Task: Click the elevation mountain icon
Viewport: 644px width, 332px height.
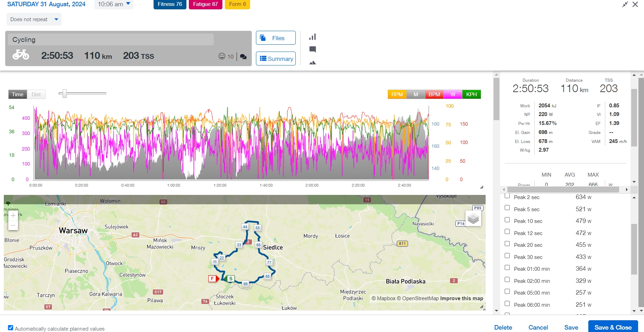Action: [312, 63]
